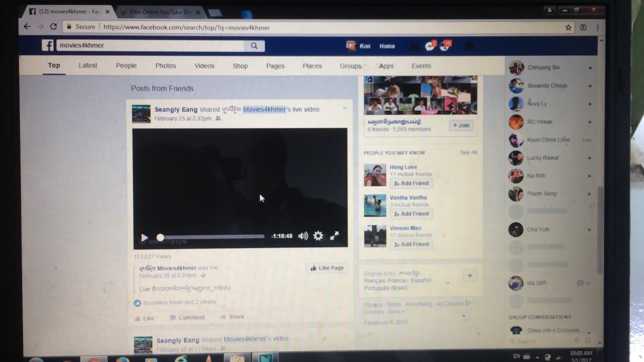This screenshot has width=644, height=362.
Task: Click the browser forward arrow
Action: pos(40,27)
